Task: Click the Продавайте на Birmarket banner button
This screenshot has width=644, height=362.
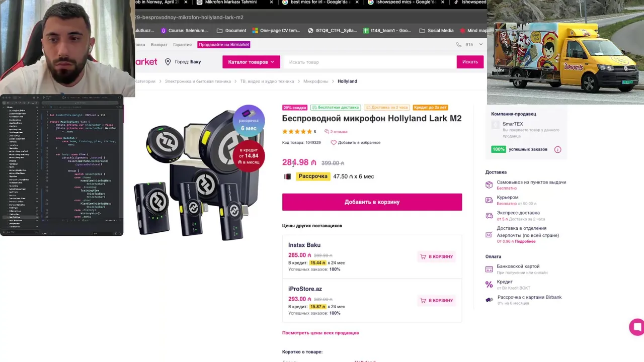Action: [224, 45]
